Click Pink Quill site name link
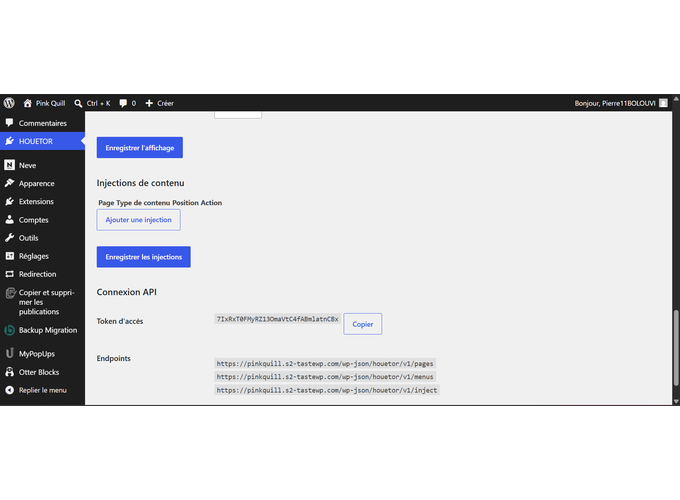The width and height of the screenshot is (680, 500). 50,103
